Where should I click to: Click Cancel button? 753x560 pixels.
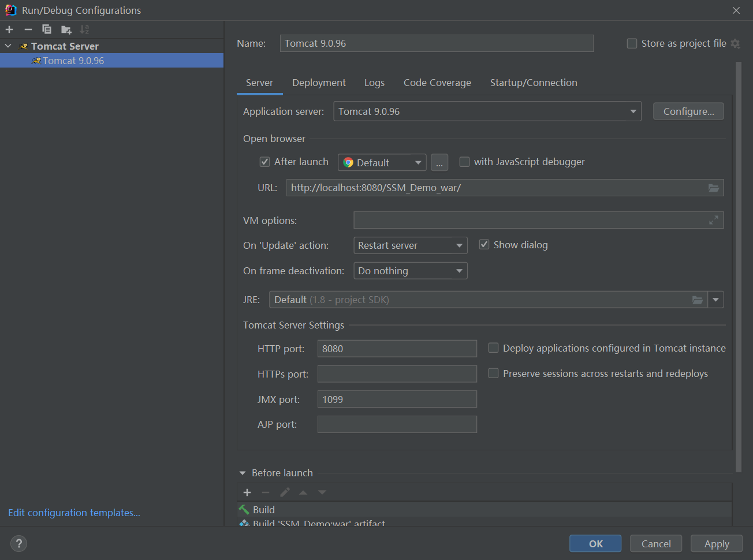(656, 544)
